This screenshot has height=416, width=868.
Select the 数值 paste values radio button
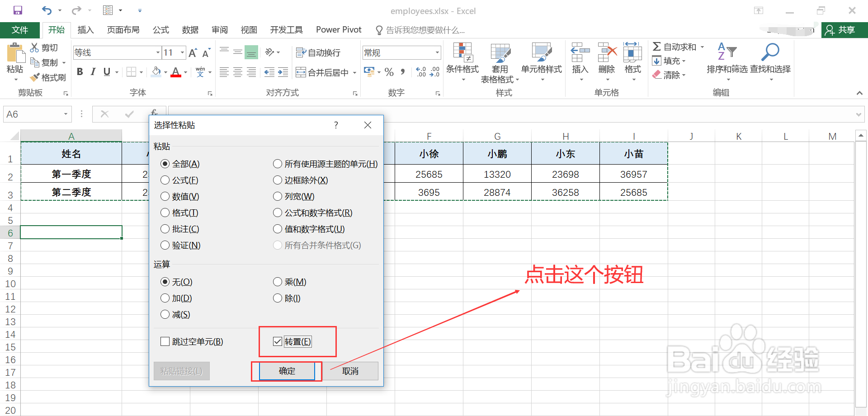(x=165, y=196)
